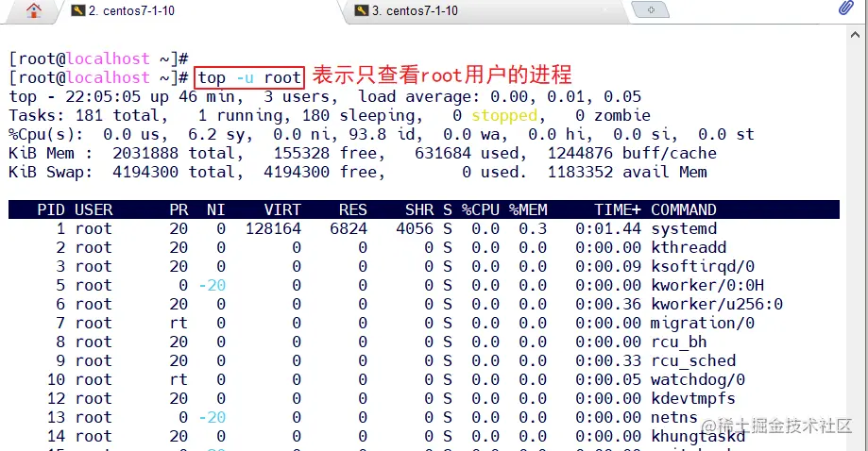
Task: Click the -20 nice value of PID 13
Action: tap(212, 417)
